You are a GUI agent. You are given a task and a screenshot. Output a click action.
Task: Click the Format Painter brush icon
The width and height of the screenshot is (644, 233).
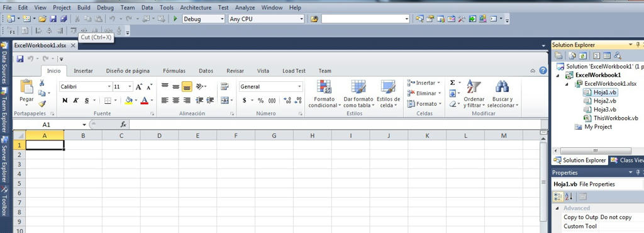pos(42,104)
